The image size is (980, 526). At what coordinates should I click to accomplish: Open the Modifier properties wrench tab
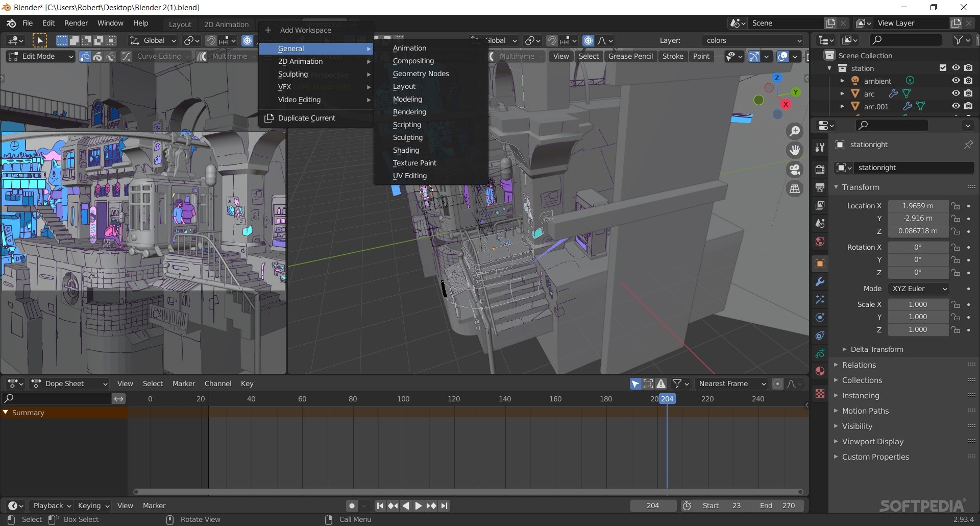820,282
